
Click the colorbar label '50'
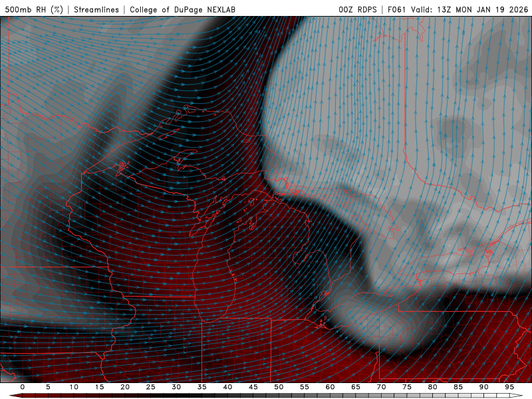279,387
